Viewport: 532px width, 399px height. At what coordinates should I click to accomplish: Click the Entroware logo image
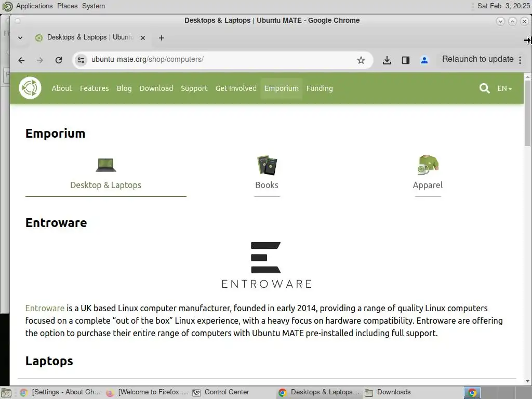coord(267,264)
